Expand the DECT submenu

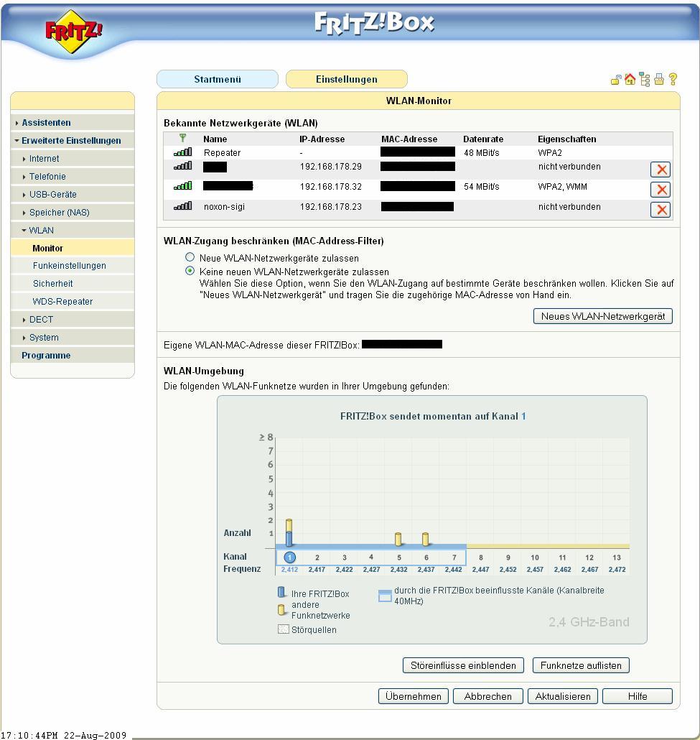pyautogui.click(x=41, y=320)
